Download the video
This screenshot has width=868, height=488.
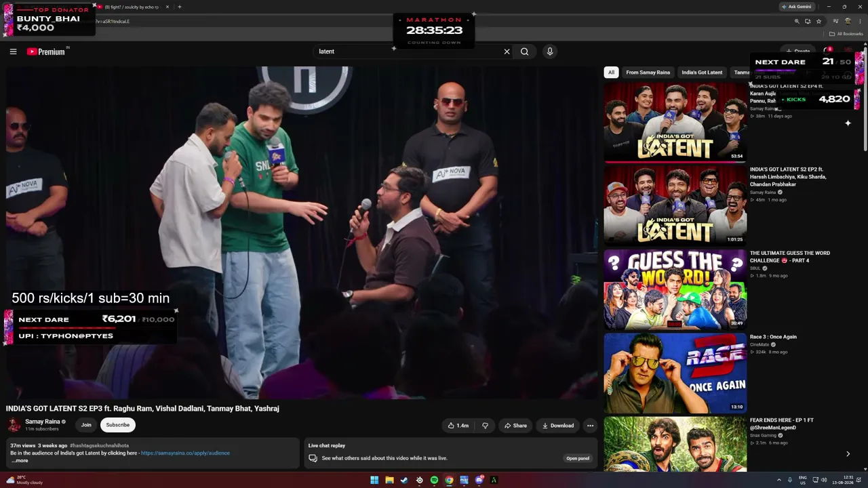558,426
